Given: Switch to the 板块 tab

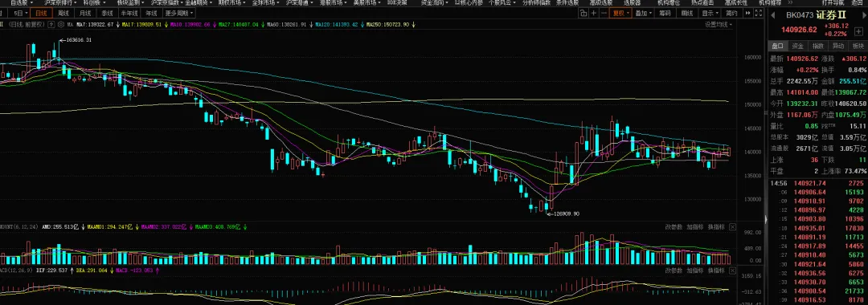Looking at the screenshot, I should coord(858,46).
